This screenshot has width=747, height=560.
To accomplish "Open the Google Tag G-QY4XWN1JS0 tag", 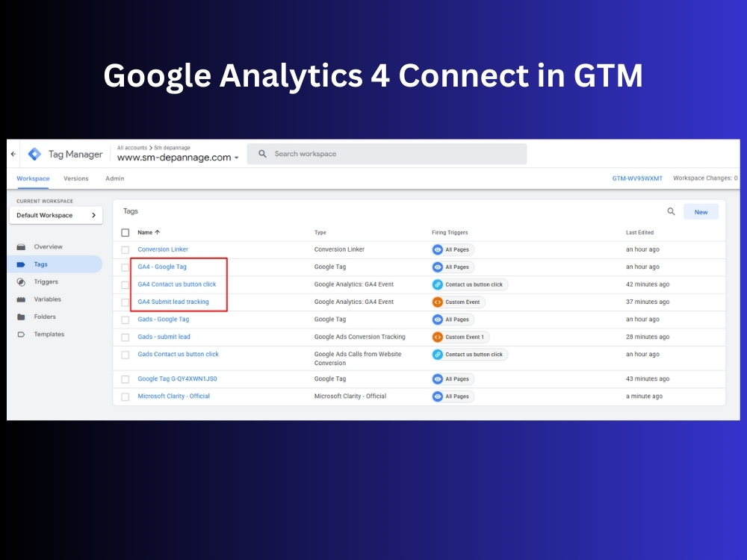I will click(x=177, y=379).
